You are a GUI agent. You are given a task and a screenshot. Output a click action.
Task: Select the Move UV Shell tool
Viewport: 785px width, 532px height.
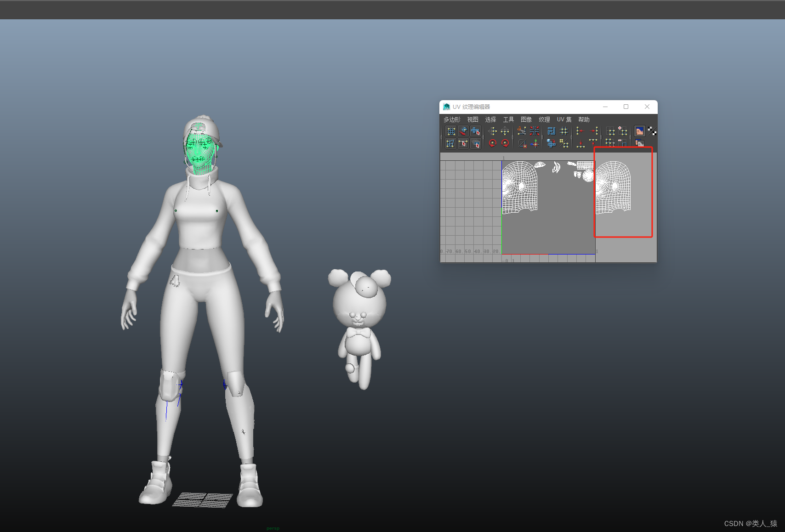[x=463, y=131]
